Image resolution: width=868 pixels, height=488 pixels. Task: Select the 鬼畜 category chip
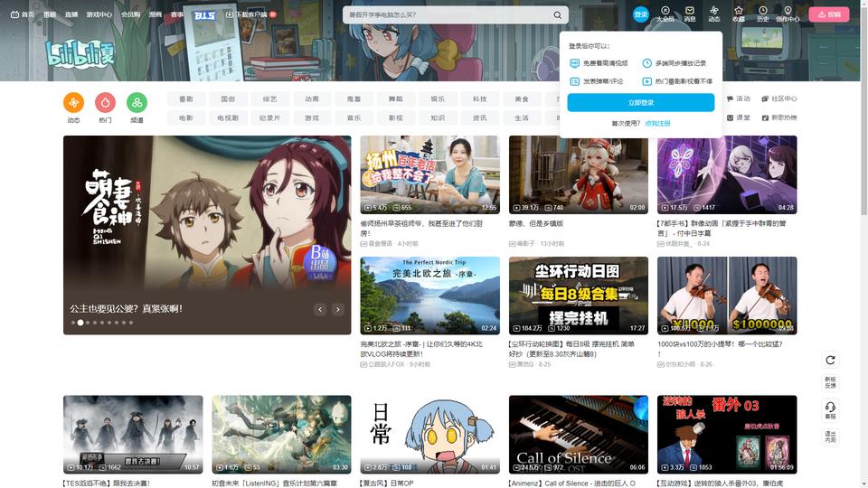click(354, 99)
